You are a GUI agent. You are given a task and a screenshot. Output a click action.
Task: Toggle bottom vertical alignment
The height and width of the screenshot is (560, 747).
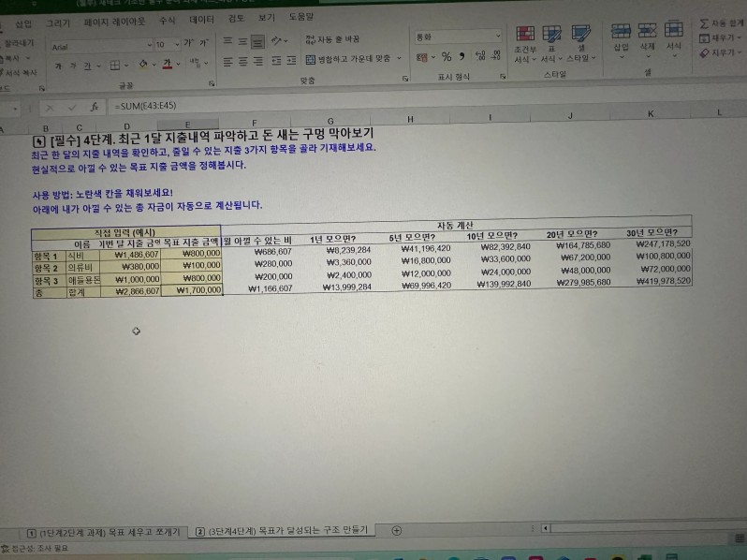click(x=257, y=42)
